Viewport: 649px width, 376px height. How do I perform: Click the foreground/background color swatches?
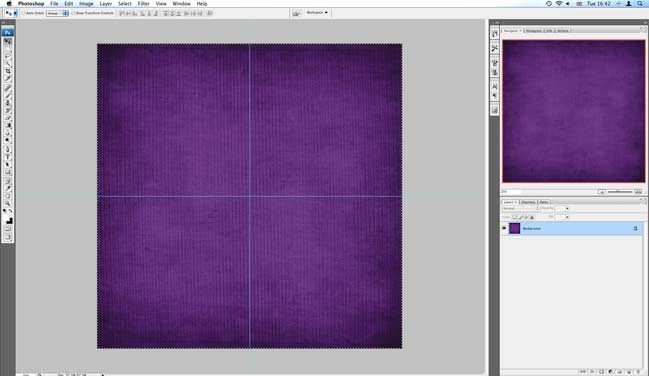click(8, 220)
